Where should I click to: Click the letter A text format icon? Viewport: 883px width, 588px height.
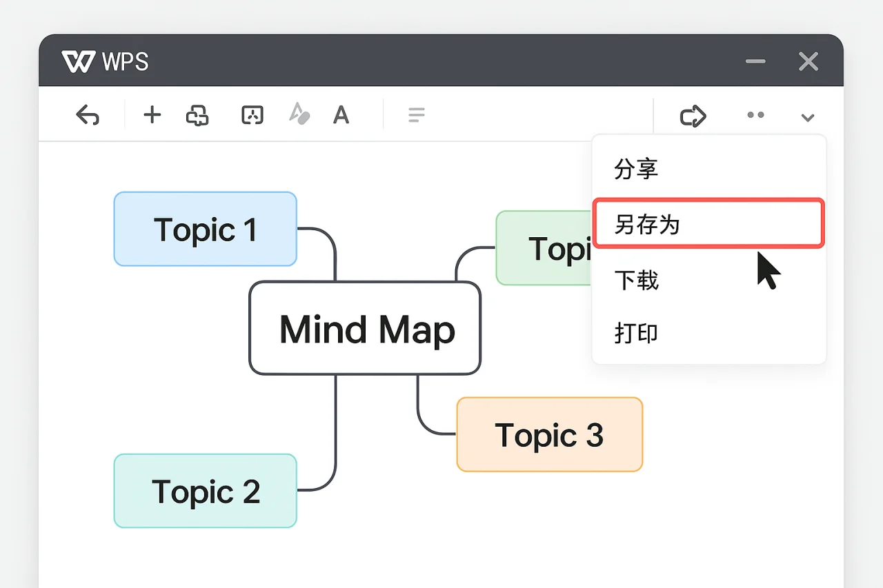click(x=341, y=115)
